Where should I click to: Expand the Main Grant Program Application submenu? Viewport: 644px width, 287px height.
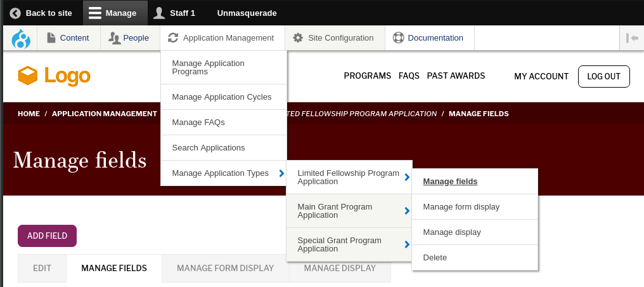click(x=407, y=211)
